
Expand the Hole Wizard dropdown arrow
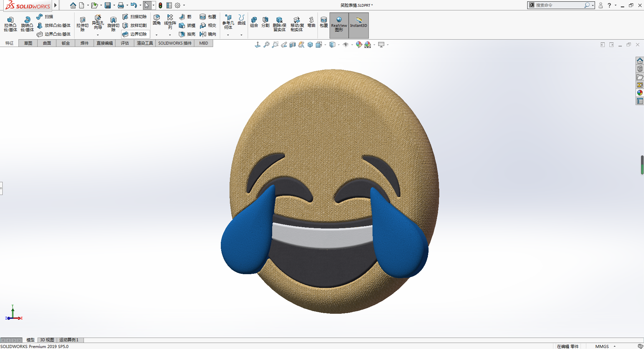(98, 35)
